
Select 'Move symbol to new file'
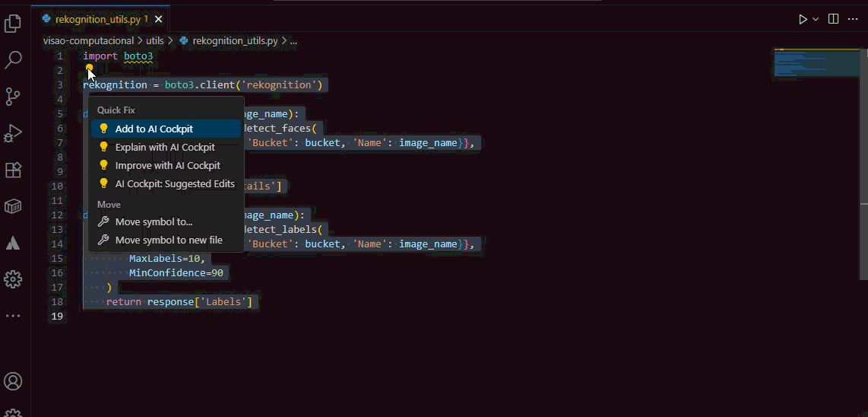[169, 240]
